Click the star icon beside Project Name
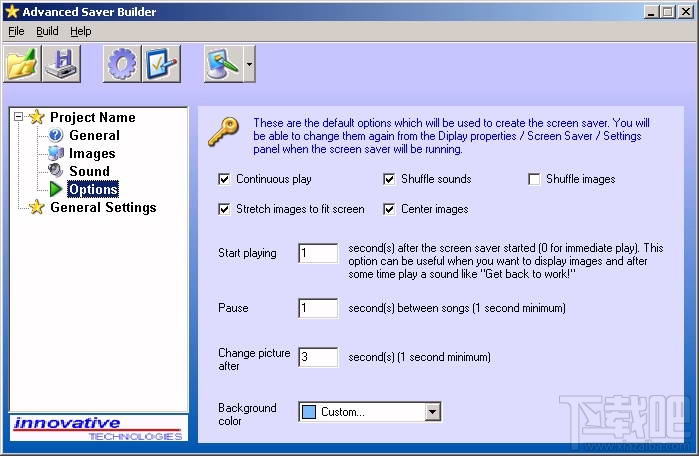Image resolution: width=699 pixels, height=456 pixels. click(x=37, y=117)
